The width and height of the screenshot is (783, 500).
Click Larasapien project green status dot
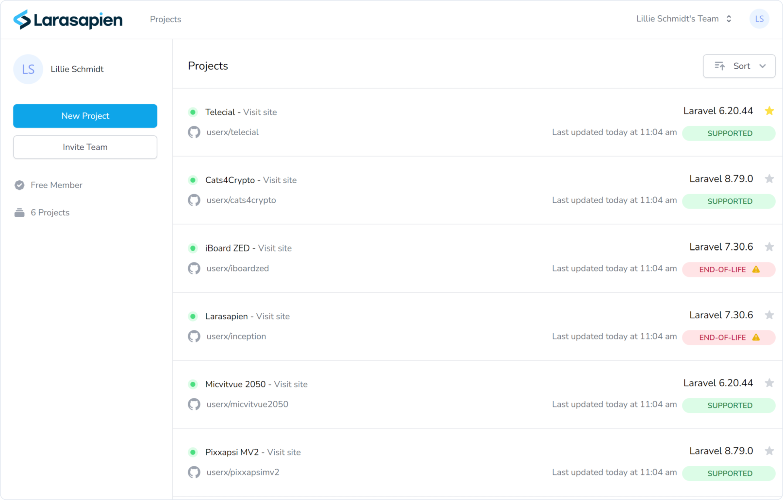pos(193,316)
